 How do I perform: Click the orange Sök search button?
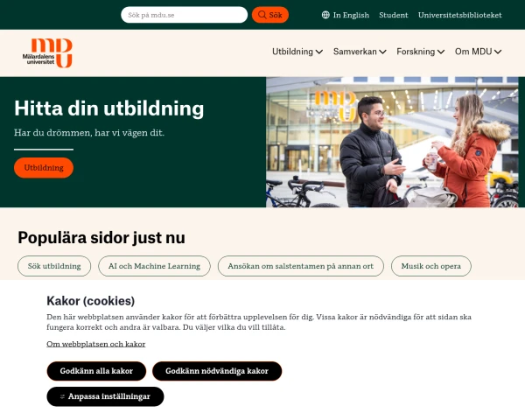pos(269,15)
